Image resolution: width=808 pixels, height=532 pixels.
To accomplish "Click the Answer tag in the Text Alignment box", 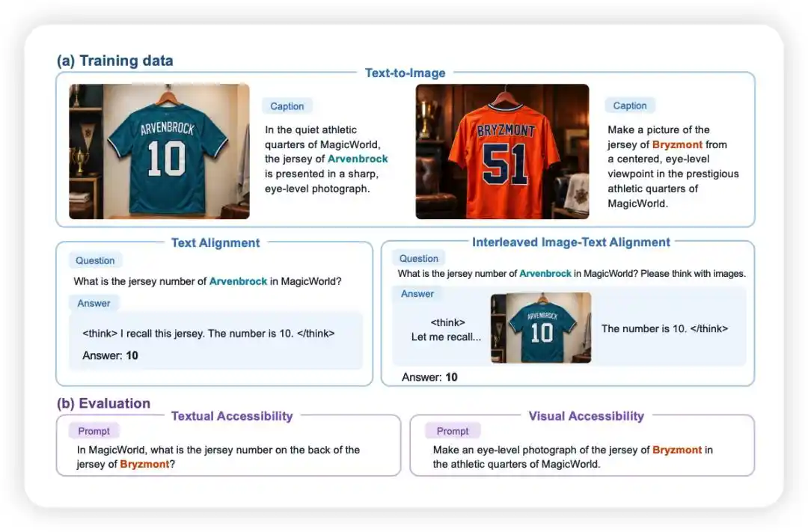I will [x=94, y=304].
